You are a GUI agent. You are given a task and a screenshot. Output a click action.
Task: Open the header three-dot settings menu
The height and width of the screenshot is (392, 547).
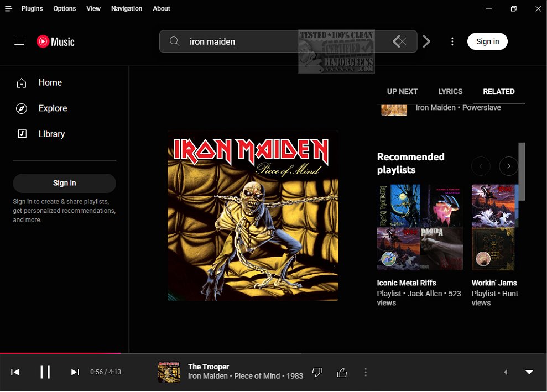click(x=452, y=41)
